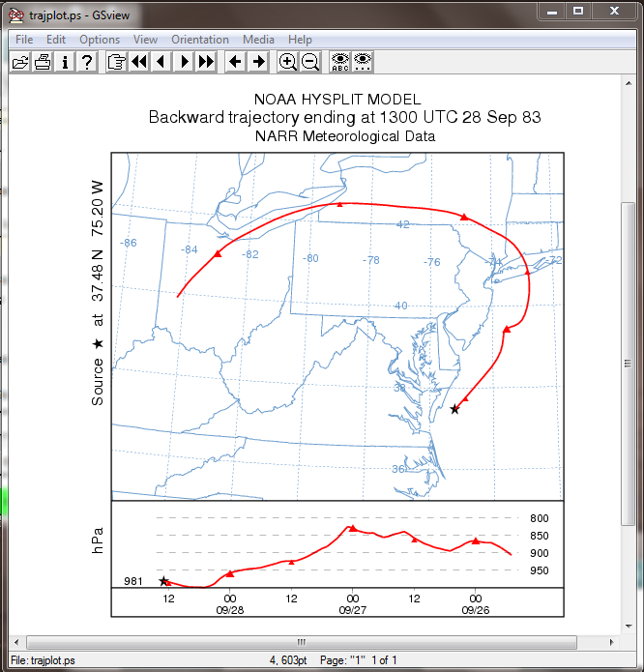
Task: Click the 'NARR Meteorological Data' text
Action: point(345,136)
